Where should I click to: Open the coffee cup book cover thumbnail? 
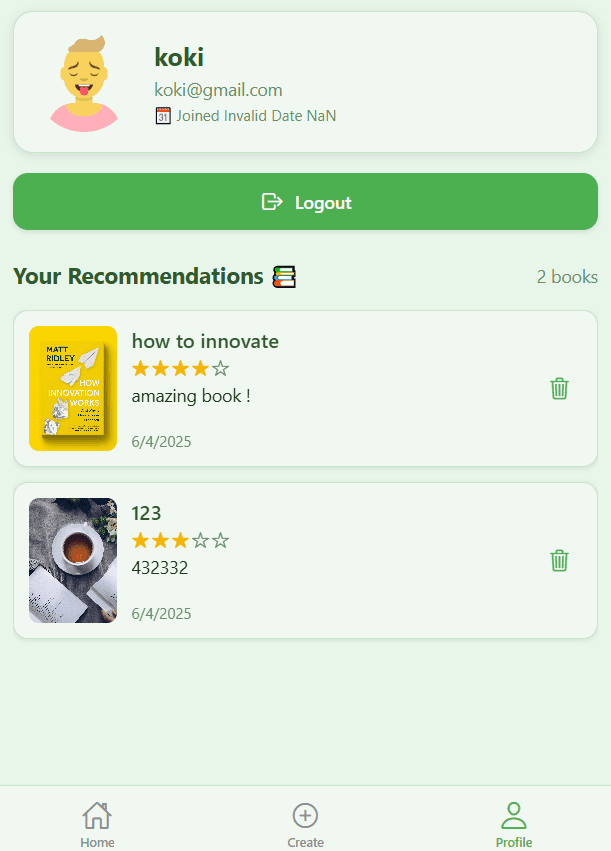(x=73, y=561)
